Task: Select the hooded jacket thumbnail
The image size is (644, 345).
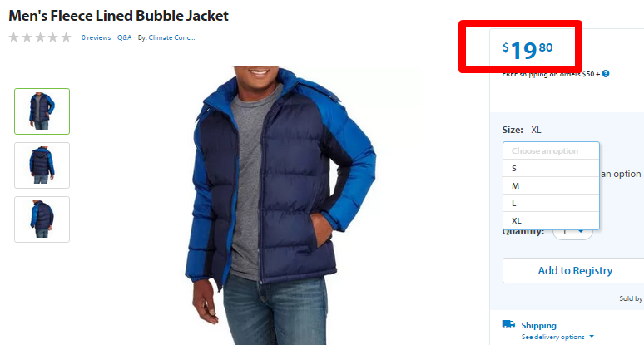Action: point(42,165)
